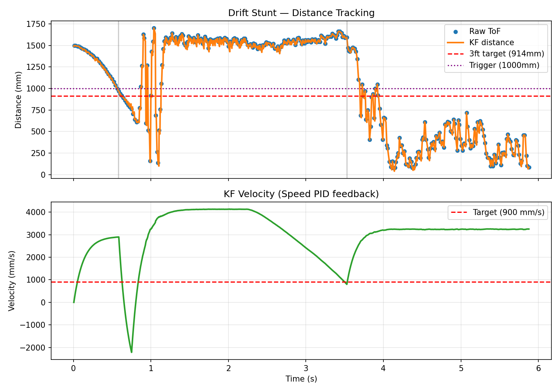The width and height of the screenshot is (560, 392).
Task: Click the 'Velocity (mm/s)' y-axis label
Action: (x=12, y=281)
